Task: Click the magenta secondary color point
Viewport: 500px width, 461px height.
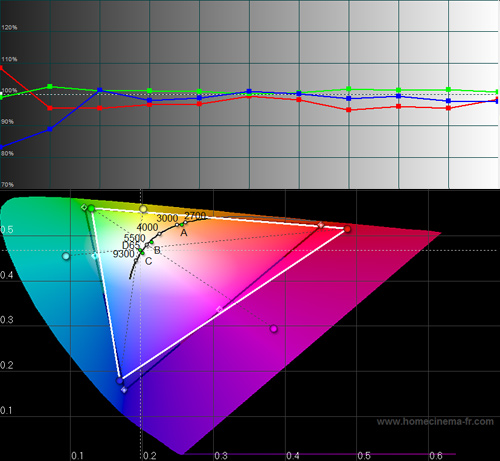Action: click(x=274, y=329)
